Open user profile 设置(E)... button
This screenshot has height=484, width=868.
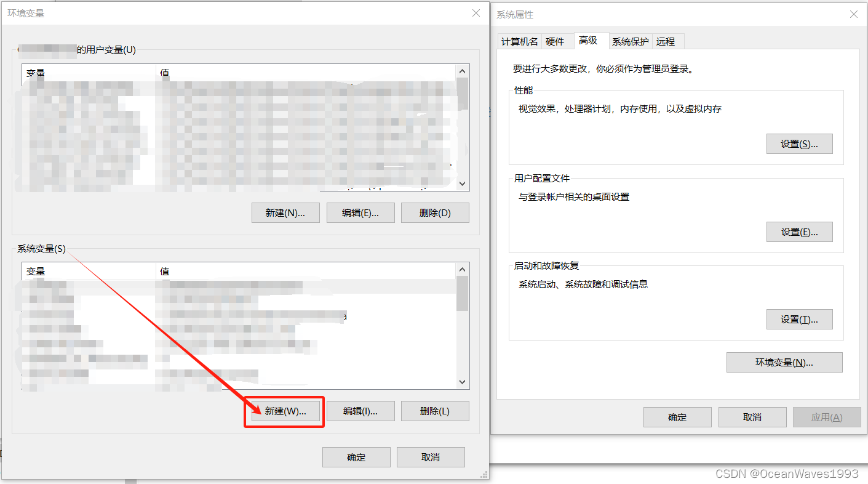tap(800, 232)
